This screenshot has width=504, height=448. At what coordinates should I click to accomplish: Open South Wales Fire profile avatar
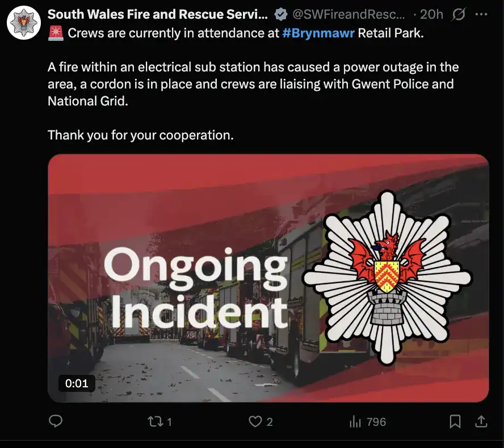24,23
